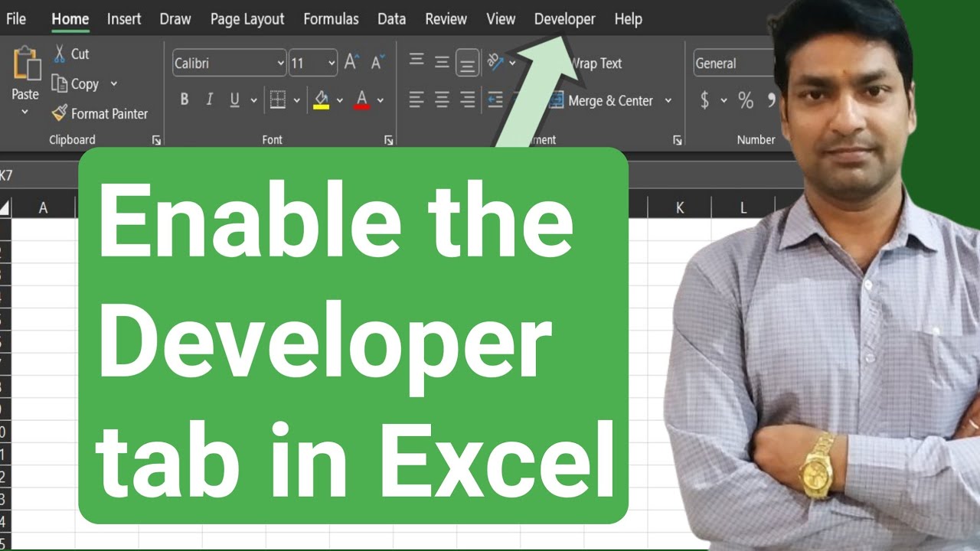Toggle Bold formatting
This screenshot has height=551, width=980.
point(184,99)
